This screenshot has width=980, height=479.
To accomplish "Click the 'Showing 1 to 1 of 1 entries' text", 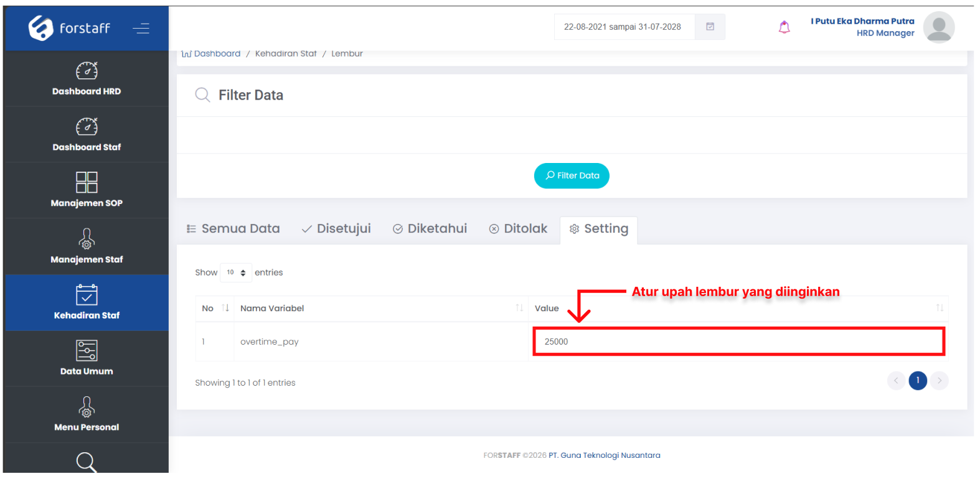I will (x=245, y=383).
